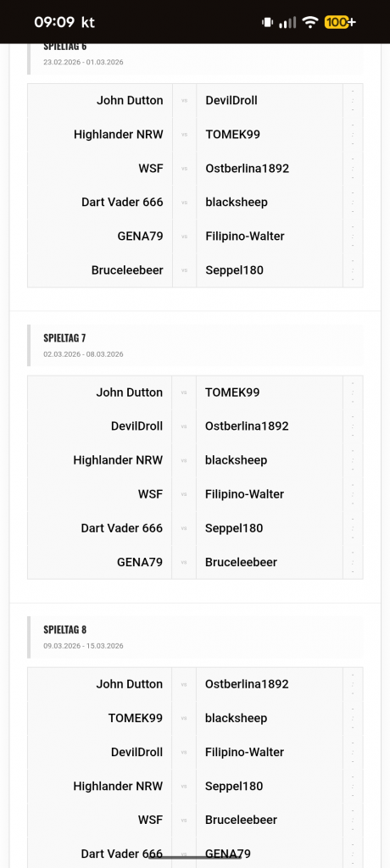Tap the Spieltag 7 heading
Viewport: 390px width, 868px height.
(x=64, y=337)
